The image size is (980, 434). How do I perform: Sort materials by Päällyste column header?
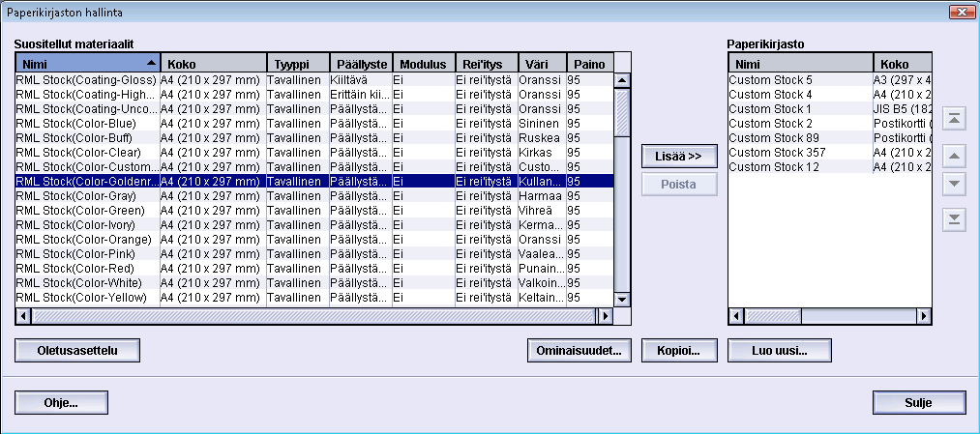coord(361,63)
